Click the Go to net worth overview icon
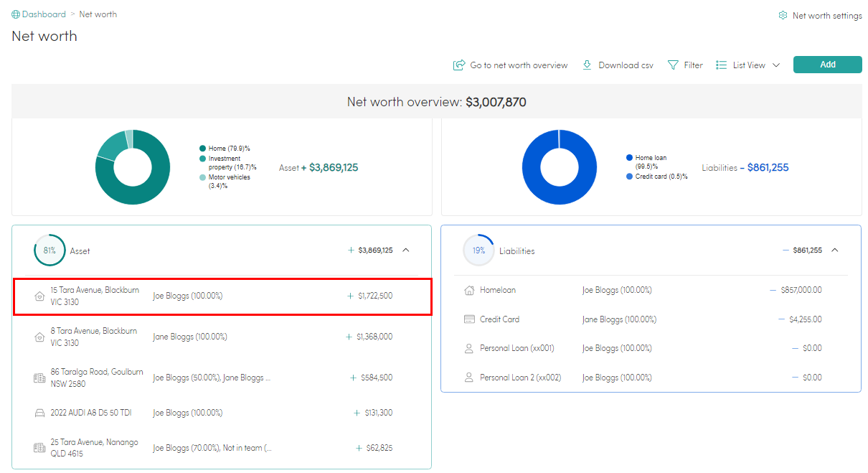 point(459,65)
